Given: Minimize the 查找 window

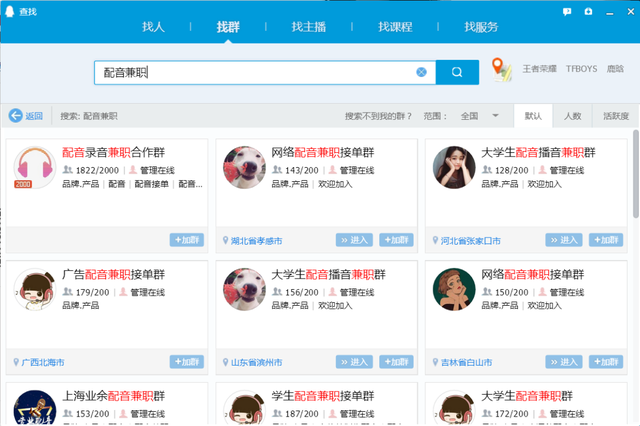Looking at the screenshot, I should (x=610, y=12).
